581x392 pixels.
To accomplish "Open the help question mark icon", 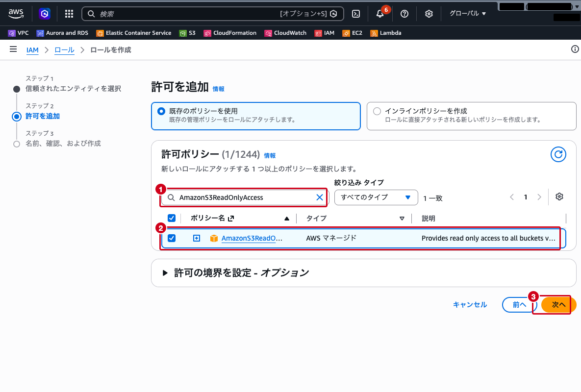I will 404,14.
